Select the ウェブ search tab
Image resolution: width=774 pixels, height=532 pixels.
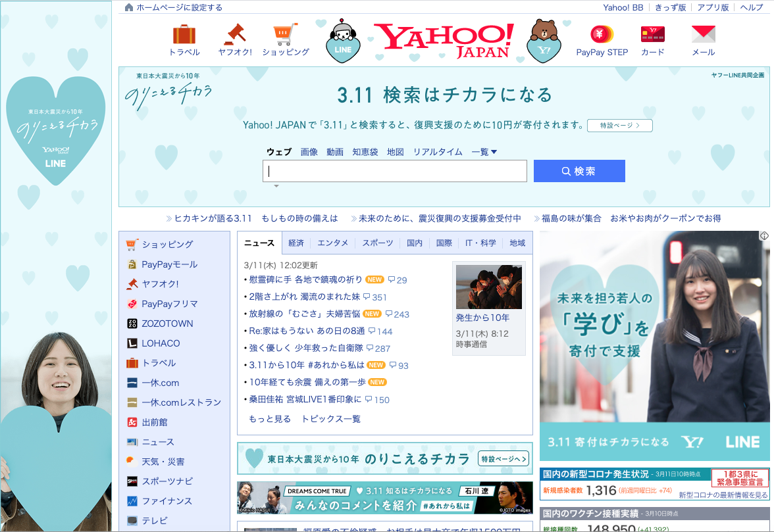279,152
